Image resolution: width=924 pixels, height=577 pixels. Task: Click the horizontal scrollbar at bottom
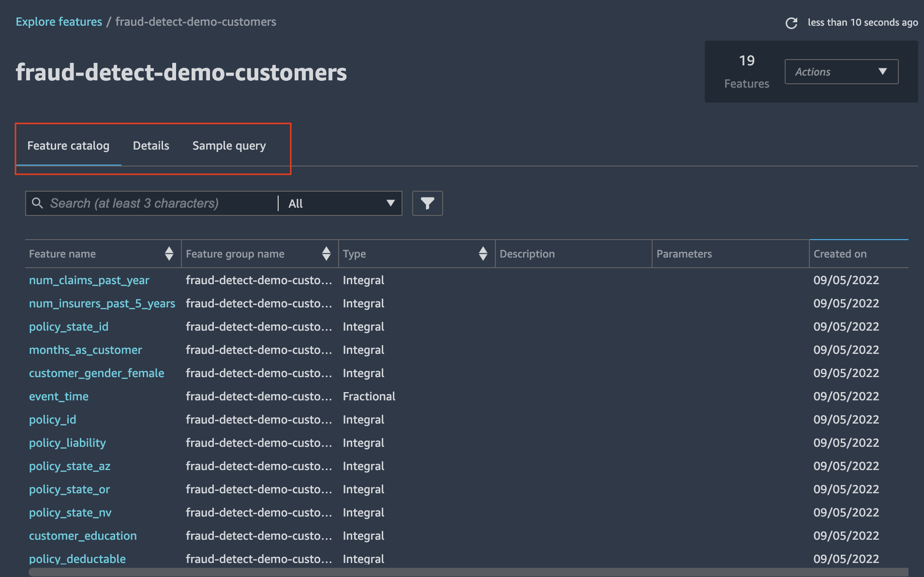(x=468, y=573)
